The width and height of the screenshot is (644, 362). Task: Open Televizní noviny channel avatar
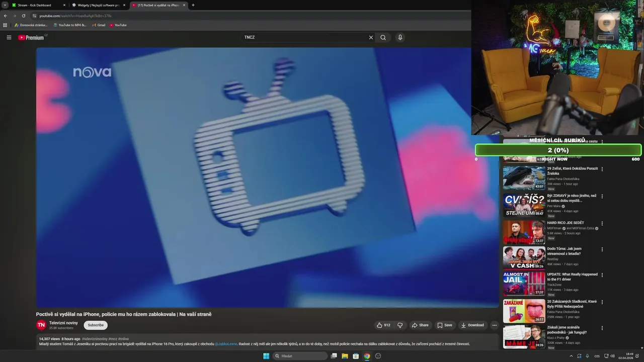41,325
